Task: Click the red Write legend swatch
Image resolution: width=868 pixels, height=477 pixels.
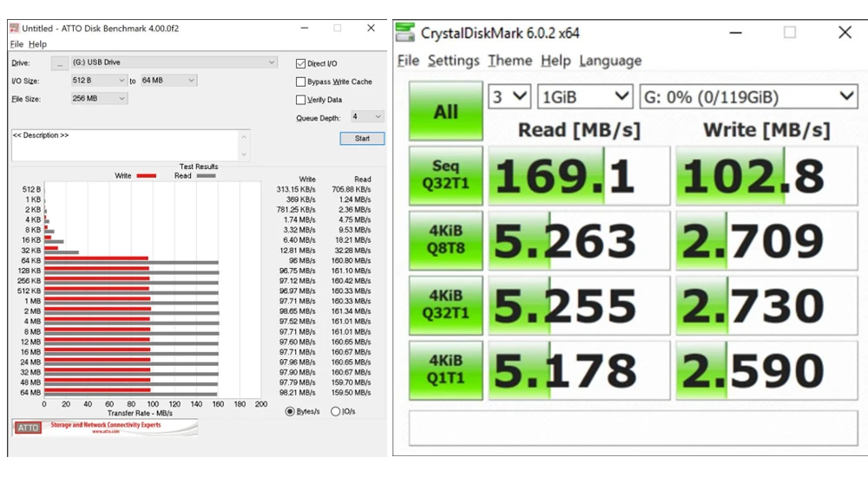Action: point(146,176)
